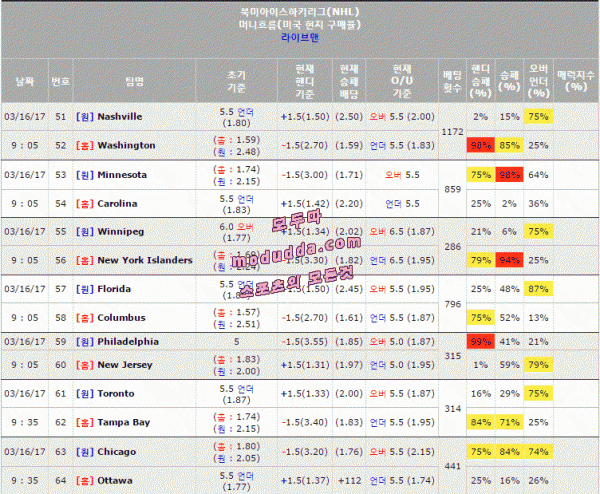This screenshot has width=600, height=494.
Task: Select the Nashville team name
Action: click(x=120, y=117)
